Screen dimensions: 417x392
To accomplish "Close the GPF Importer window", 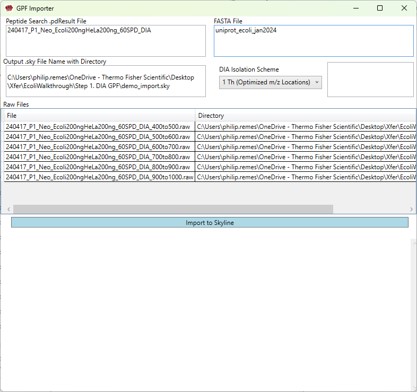I will click(404, 8).
